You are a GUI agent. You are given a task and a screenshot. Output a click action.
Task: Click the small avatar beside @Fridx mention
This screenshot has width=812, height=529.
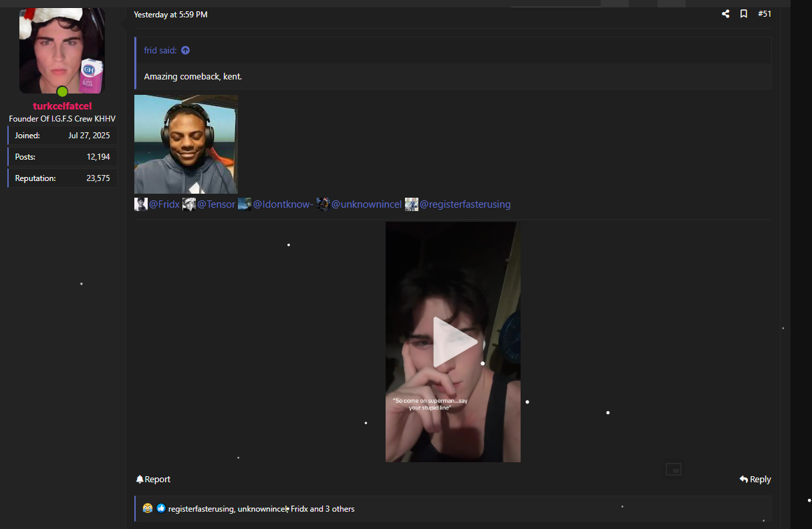click(x=141, y=204)
